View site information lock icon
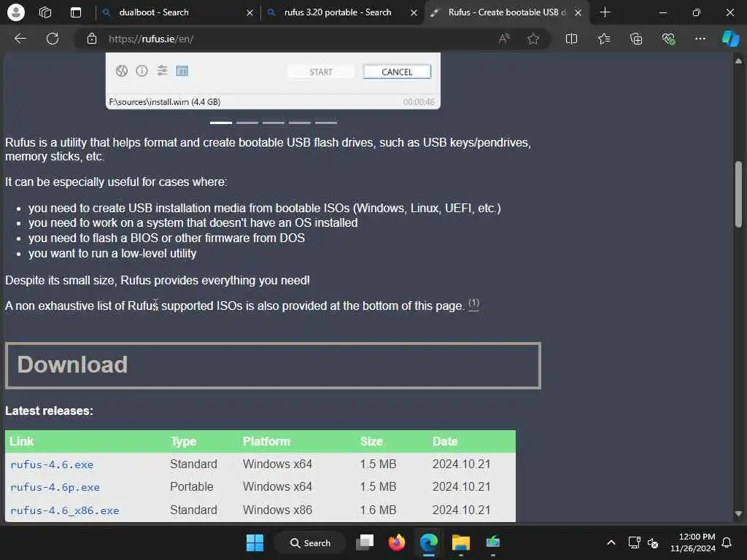Screen dimensions: 747x560 (92, 39)
